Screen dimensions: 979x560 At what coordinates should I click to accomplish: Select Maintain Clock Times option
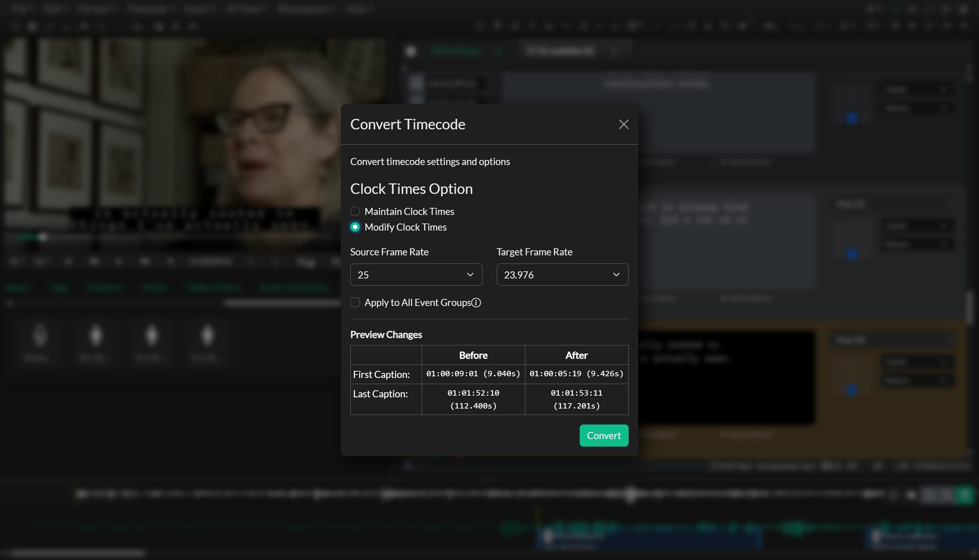[x=355, y=211]
